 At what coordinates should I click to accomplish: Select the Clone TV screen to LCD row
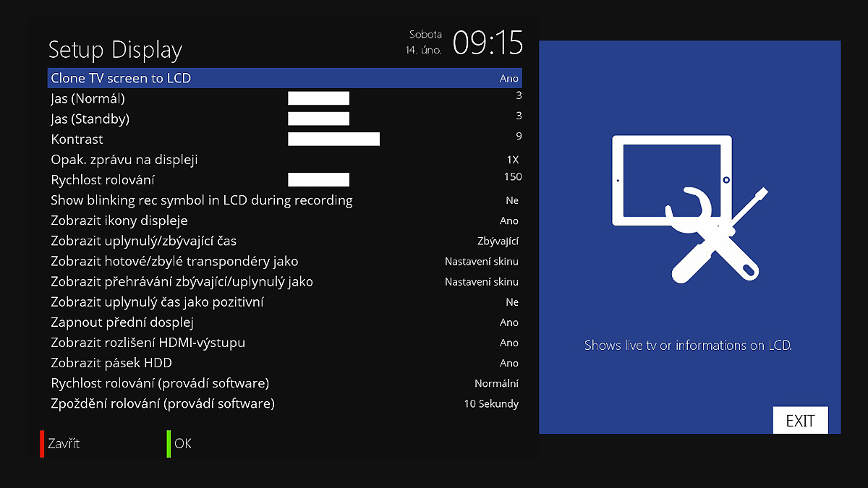pos(285,78)
